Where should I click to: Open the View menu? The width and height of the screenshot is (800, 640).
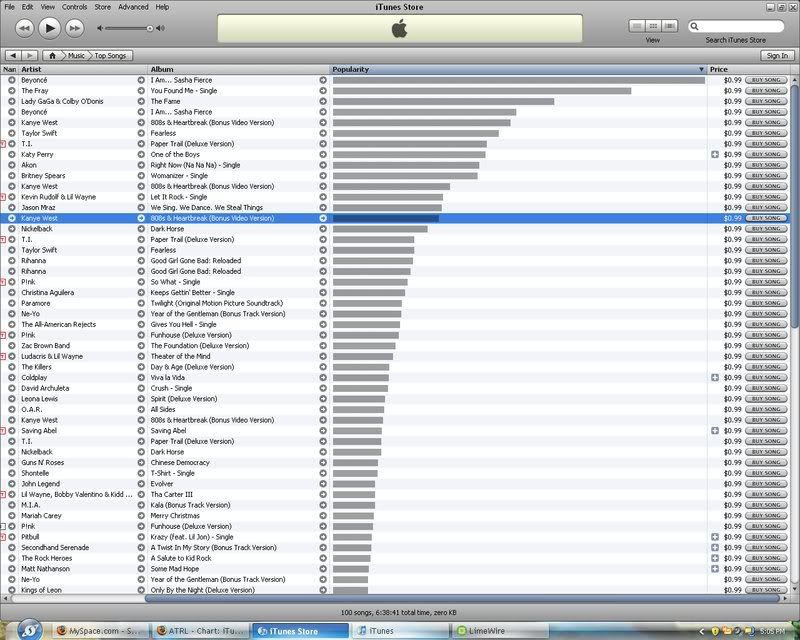coord(47,7)
